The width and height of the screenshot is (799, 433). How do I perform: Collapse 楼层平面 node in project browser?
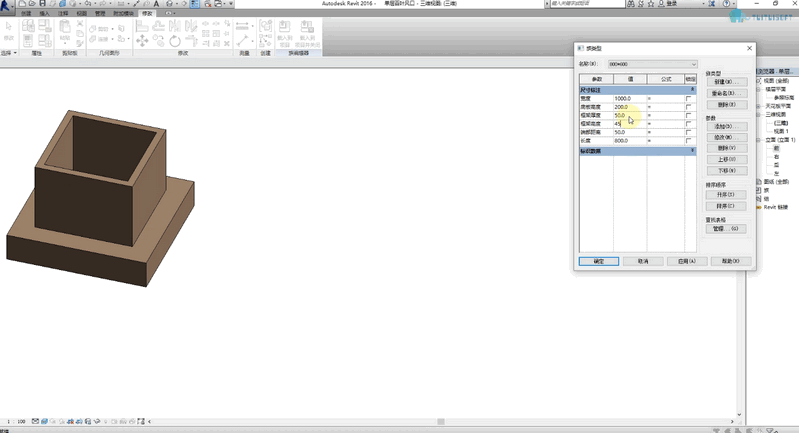(759, 89)
